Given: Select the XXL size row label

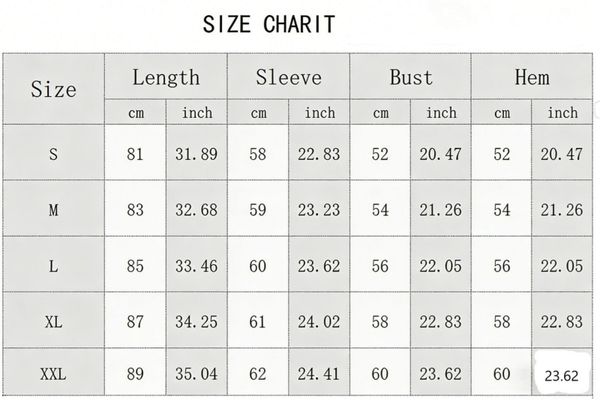Looking at the screenshot, I should click(53, 377).
